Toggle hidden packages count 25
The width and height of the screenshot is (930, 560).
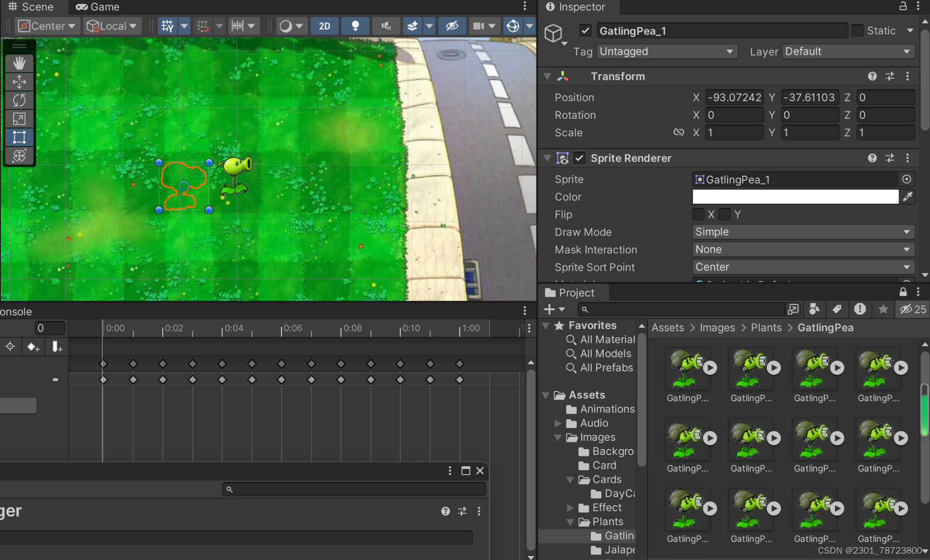point(913,309)
